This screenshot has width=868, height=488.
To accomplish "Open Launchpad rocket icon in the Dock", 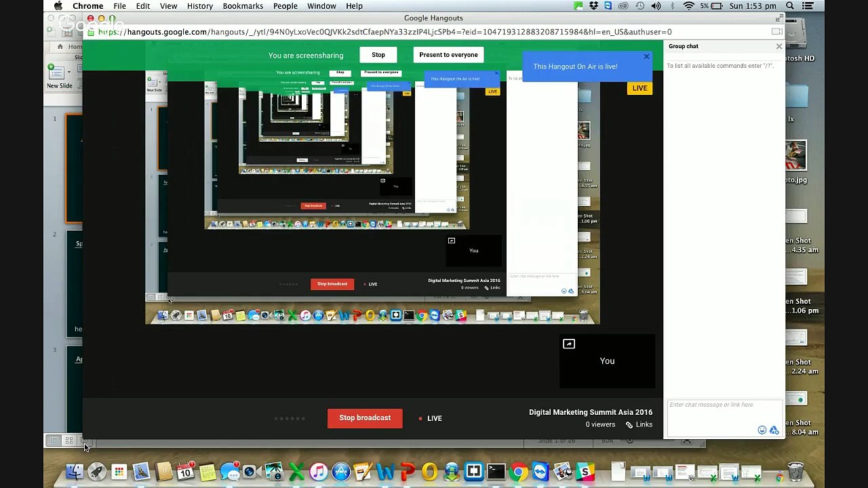I will 97,472.
